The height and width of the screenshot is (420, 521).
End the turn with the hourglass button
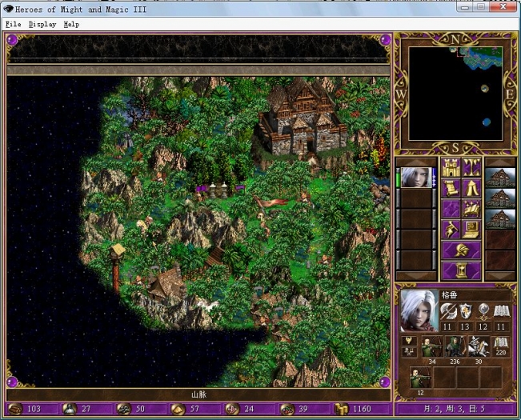(461, 270)
